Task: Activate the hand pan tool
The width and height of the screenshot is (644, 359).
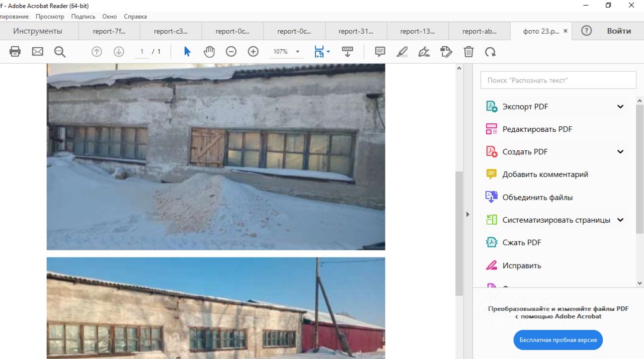Action: click(209, 51)
